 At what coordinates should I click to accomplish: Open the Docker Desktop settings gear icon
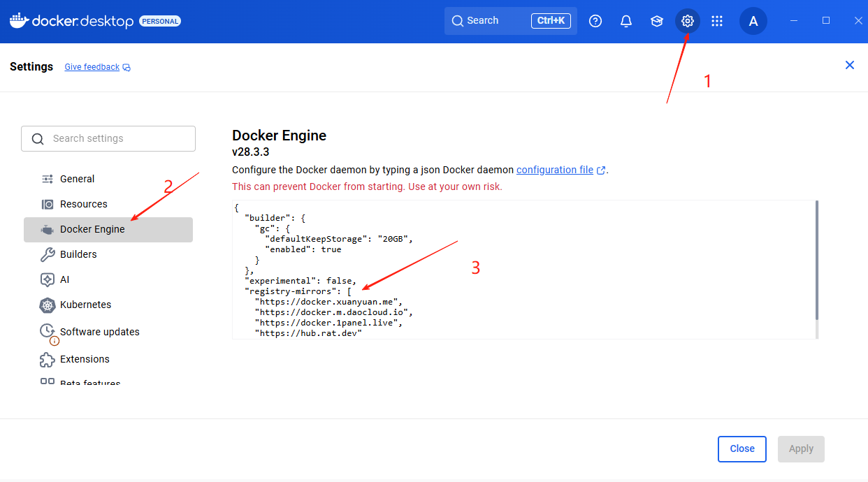(687, 21)
